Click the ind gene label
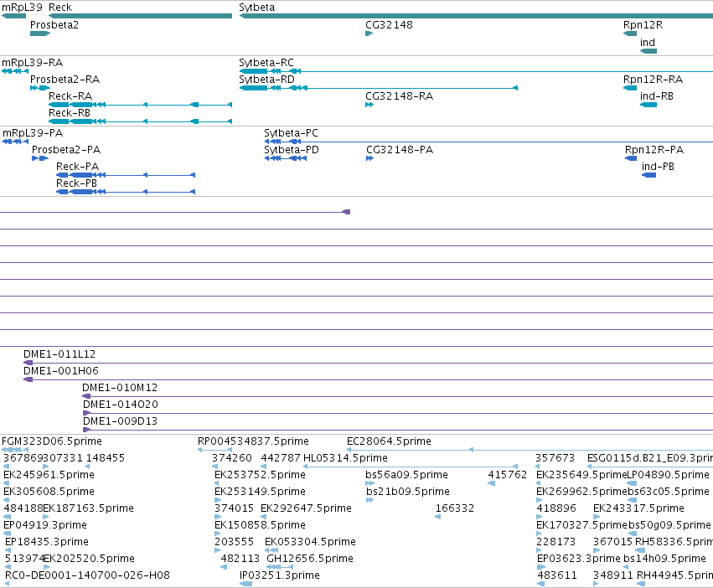The width and height of the screenshot is (713, 588). [x=648, y=43]
